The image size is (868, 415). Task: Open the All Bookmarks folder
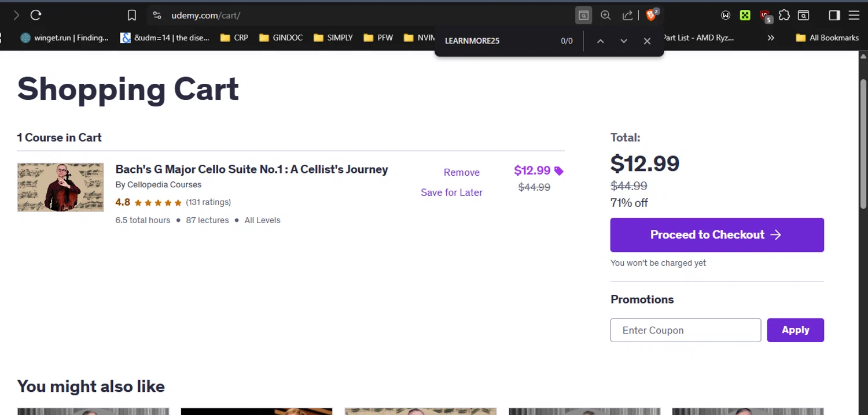point(827,38)
